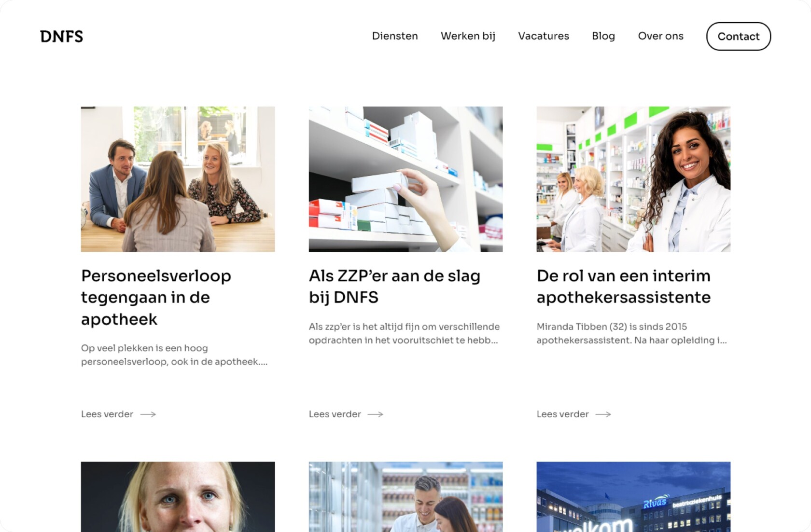Image resolution: width=811 pixels, height=532 pixels.
Task: Open the Vacatures navigation link
Action: [544, 36]
